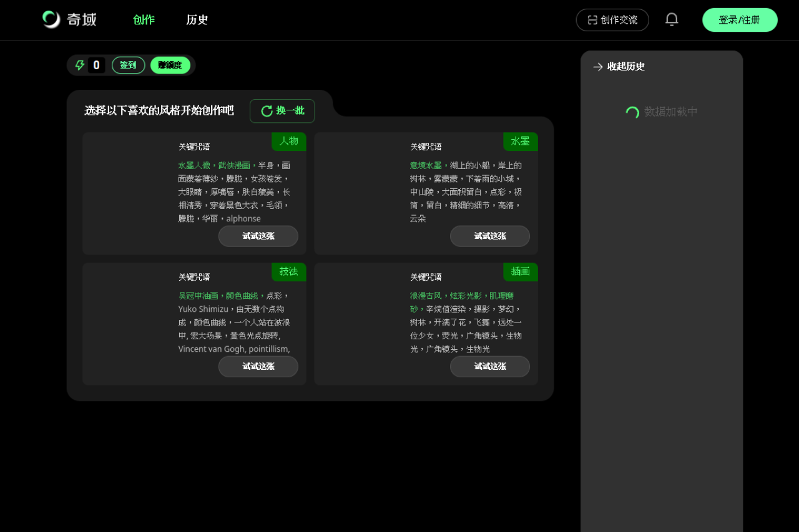
Task: Select the 人物 category tag
Action: point(289,142)
